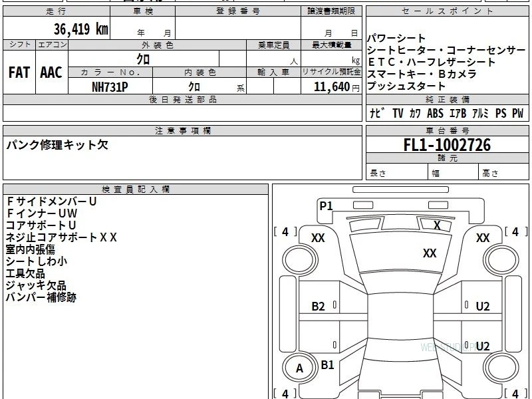The height and width of the screenshot is (399, 532).
Task: Select the 車台番号 header
Action: pyautogui.click(x=447, y=130)
